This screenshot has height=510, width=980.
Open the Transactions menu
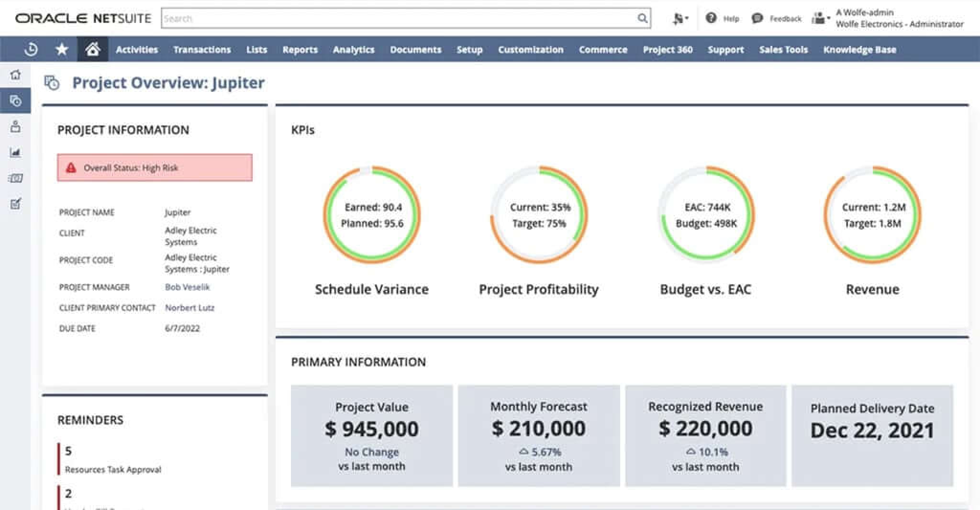tap(202, 49)
